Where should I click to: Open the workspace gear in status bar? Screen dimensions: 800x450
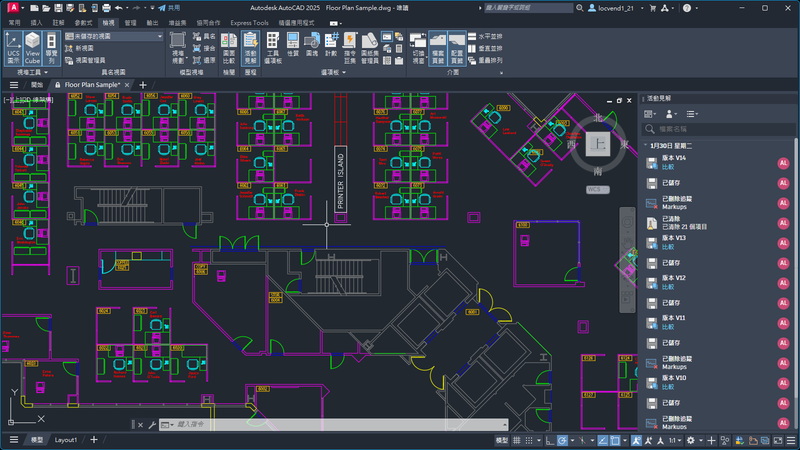[691, 440]
